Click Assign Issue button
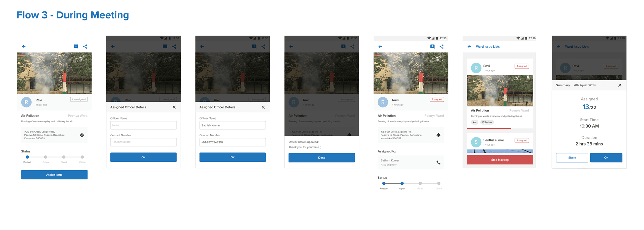 coord(54,175)
